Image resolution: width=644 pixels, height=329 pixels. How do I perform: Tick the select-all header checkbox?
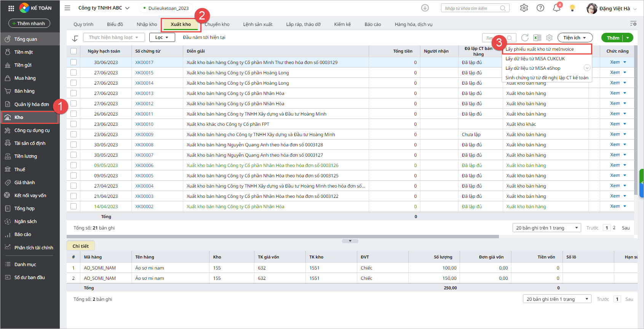74,51
